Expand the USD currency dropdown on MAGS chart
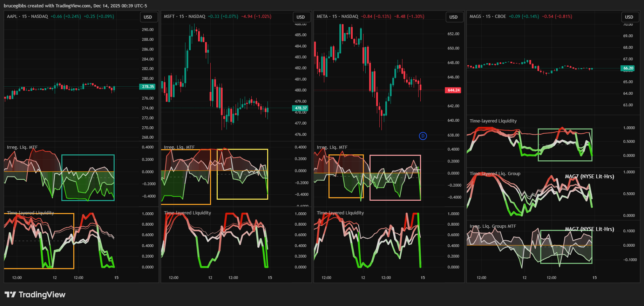The image size is (644, 306). [x=629, y=17]
